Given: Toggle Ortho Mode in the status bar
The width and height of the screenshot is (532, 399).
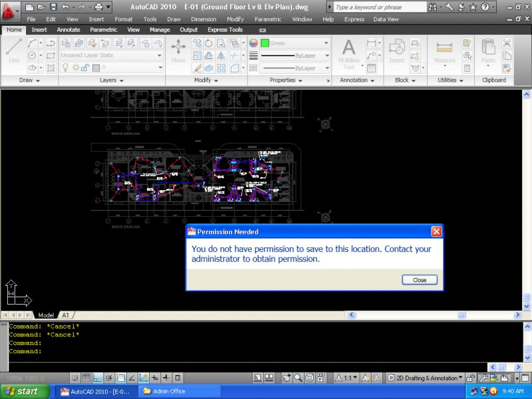Looking at the screenshot, I should coord(98,378).
